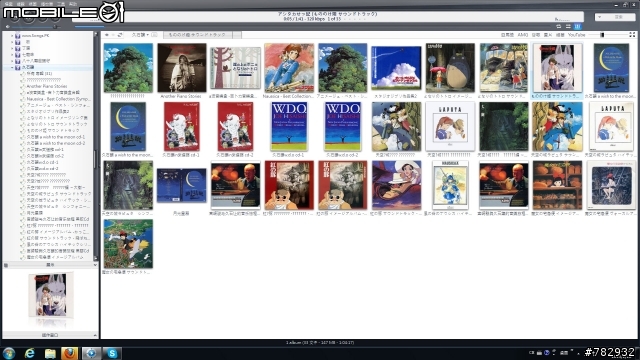The height and width of the screenshot is (360, 640).
Task: Click the album count status bar text
Action: (x=320, y=343)
